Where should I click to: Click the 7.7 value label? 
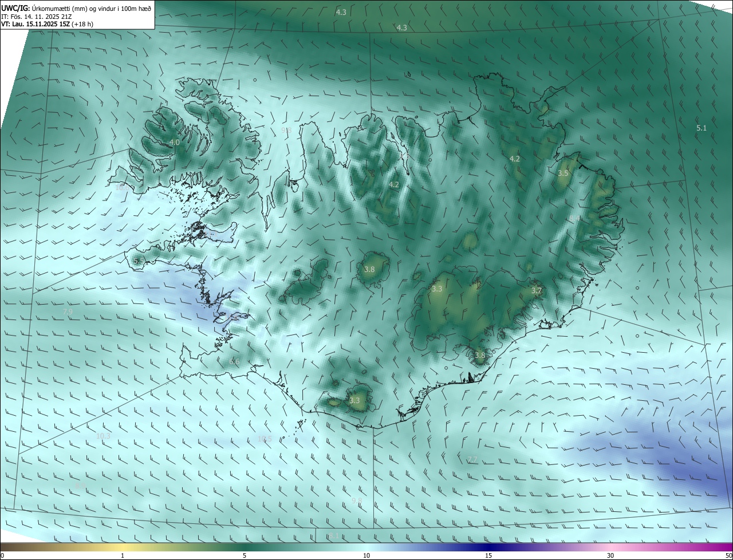[472, 459]
